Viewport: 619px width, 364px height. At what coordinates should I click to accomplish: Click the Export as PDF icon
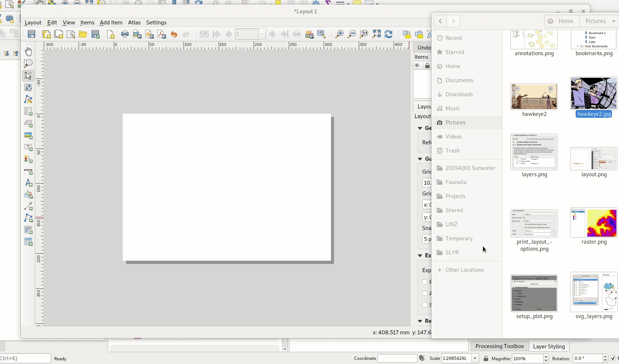pyautogui.click(x=162, y=34)
